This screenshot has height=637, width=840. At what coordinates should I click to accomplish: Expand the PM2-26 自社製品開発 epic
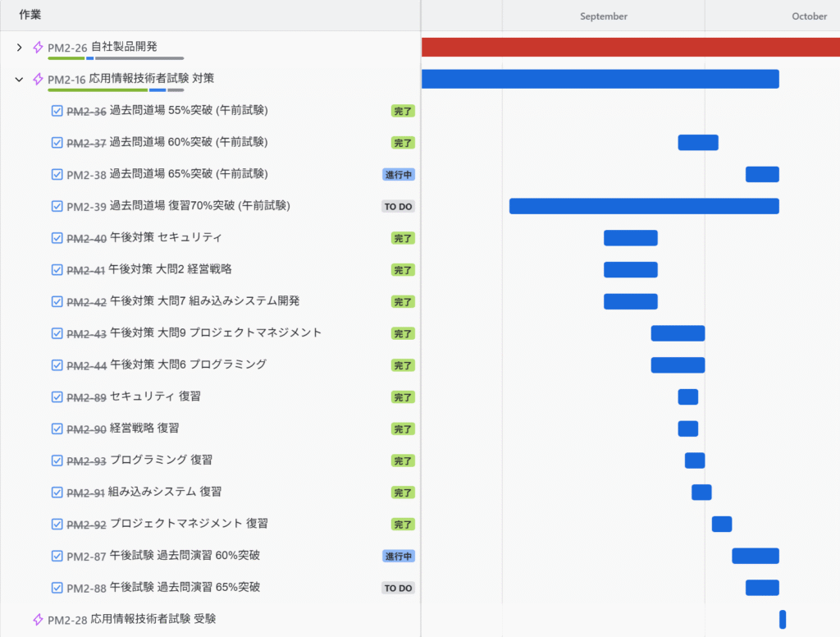point(20,48)
